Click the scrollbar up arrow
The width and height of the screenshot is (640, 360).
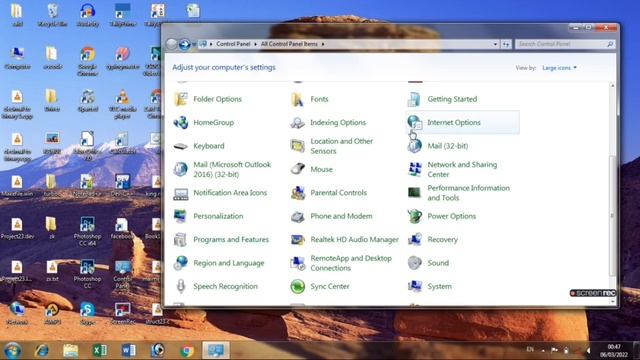pos(612,85)
